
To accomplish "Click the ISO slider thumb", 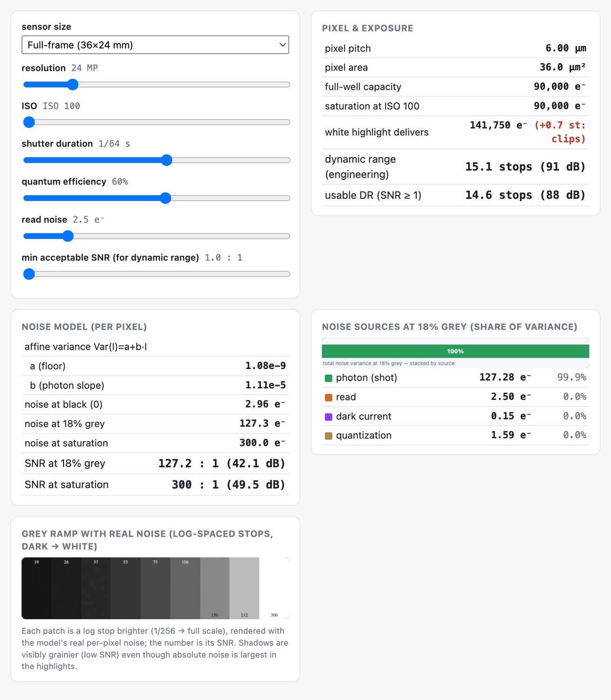I will click(x=29, y=122).
